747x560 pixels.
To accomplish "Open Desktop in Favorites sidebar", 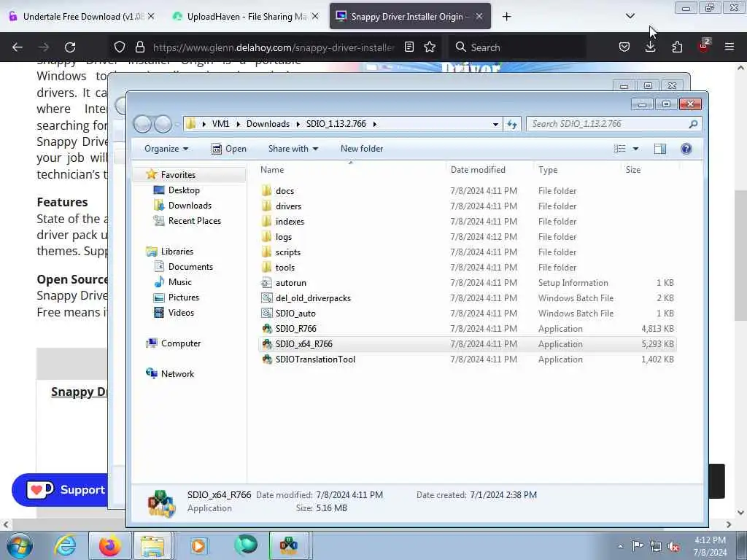I will click(184, 190).
